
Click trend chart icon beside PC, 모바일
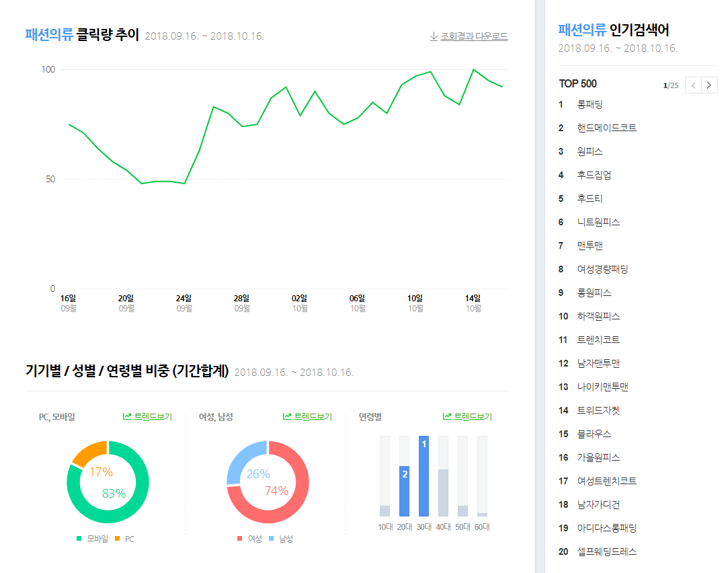127,416
